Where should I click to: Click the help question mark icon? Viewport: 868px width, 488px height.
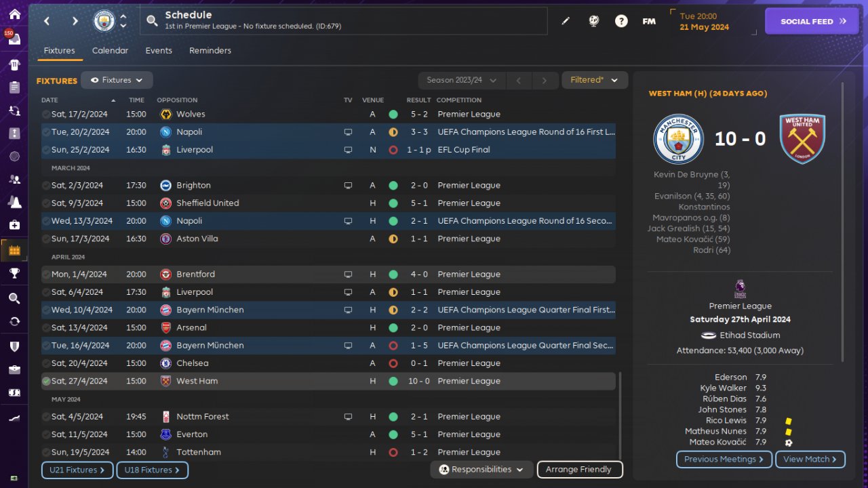tap(621, 21)
